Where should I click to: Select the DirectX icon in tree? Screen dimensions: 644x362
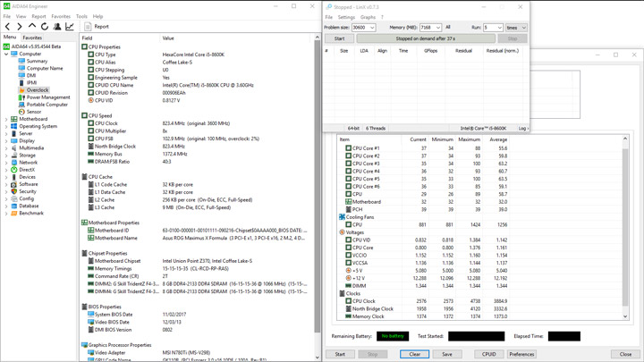point(14,170)
